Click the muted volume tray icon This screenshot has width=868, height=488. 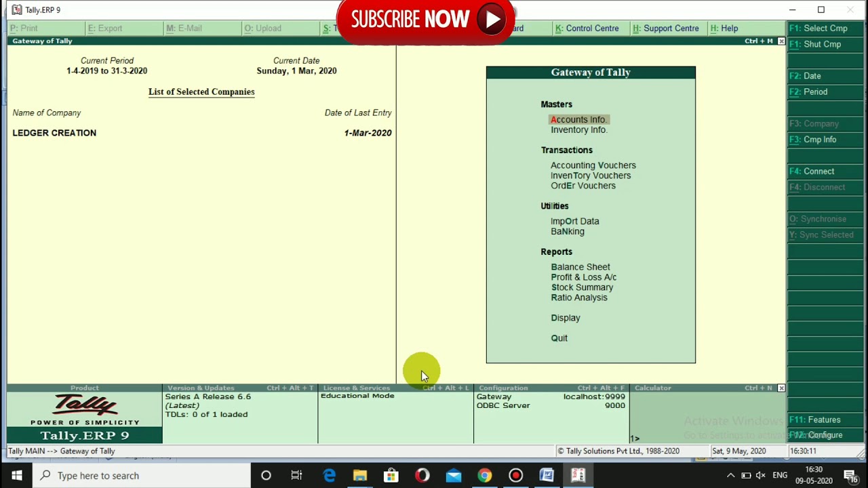761,476
